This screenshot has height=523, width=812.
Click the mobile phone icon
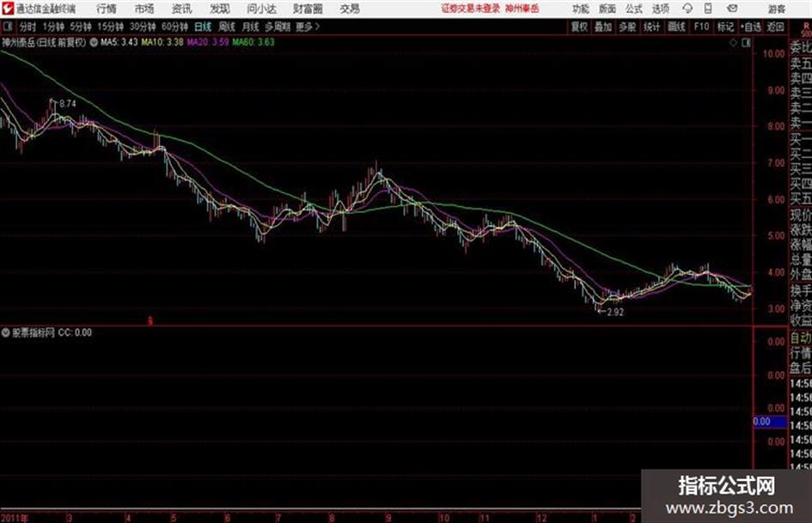point(707,9)
